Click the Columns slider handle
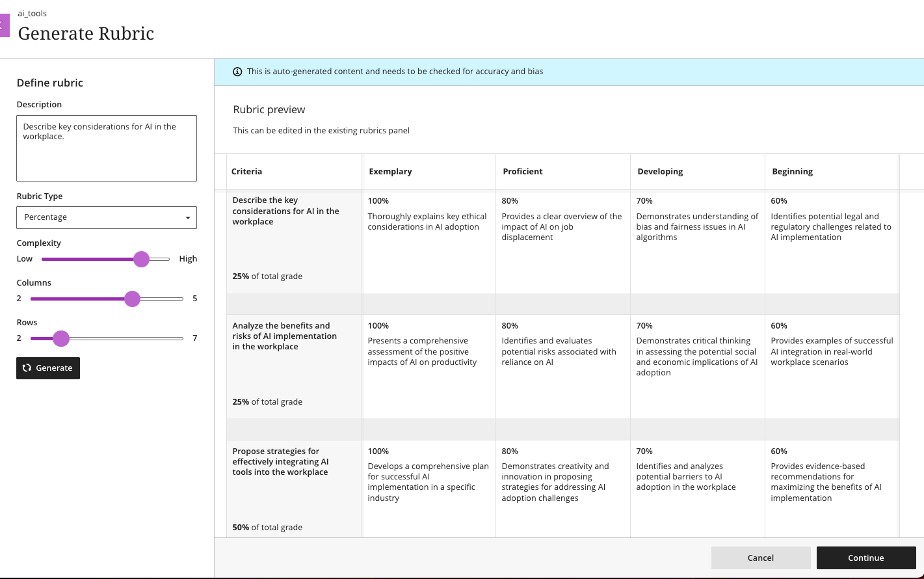This screenshot has width=924, height=579. (x=132, y=299)
